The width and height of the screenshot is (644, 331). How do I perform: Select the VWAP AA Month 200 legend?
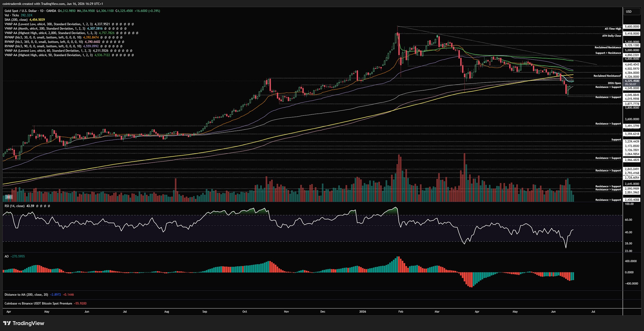pyautogui.click(x=45, y=29)
